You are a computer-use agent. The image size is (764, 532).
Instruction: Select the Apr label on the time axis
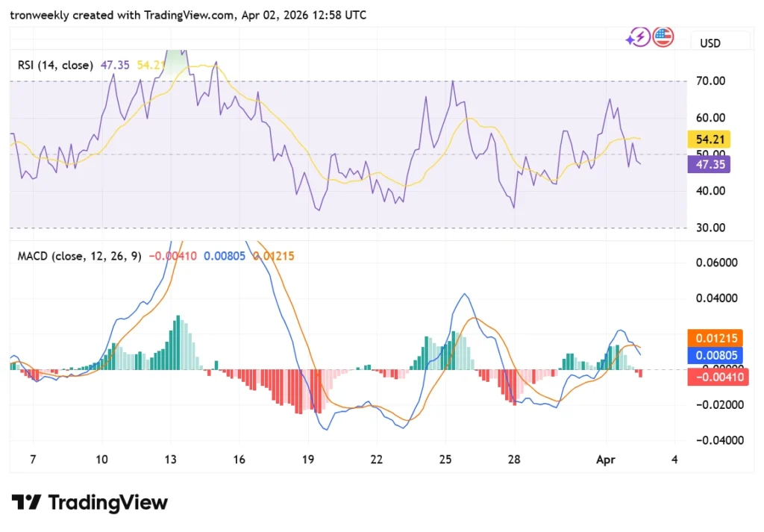(x=605, y=460)
